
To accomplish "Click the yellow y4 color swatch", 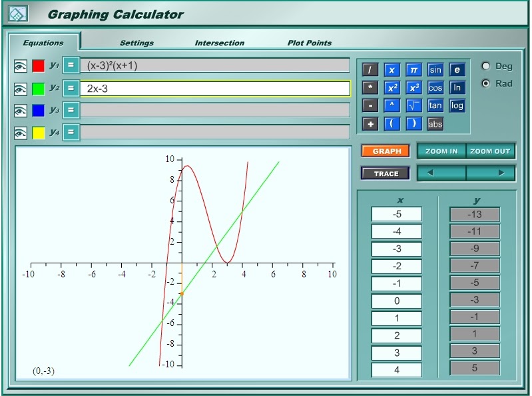I will click(39, 133).
